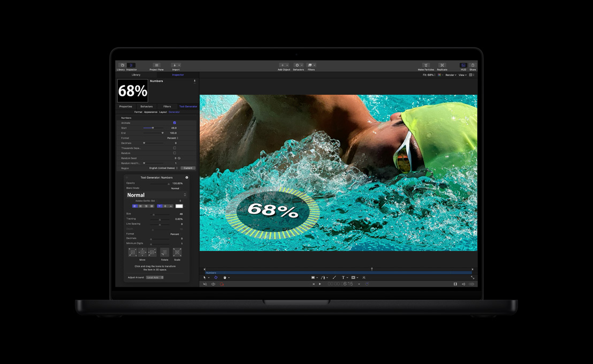This screenshot has height=364, width=593.
Task: Switch to the Properties tab
Action: 126,107
